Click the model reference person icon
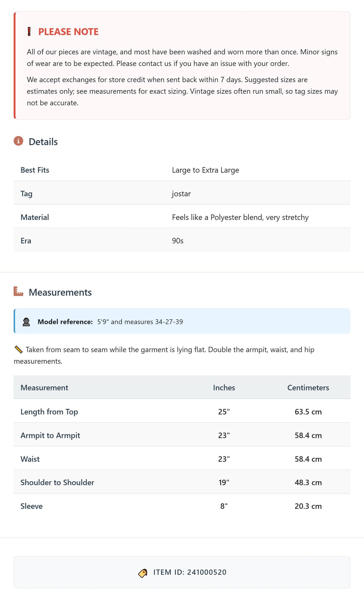This screenshot has height=600, width=364. tap(26, 322)
